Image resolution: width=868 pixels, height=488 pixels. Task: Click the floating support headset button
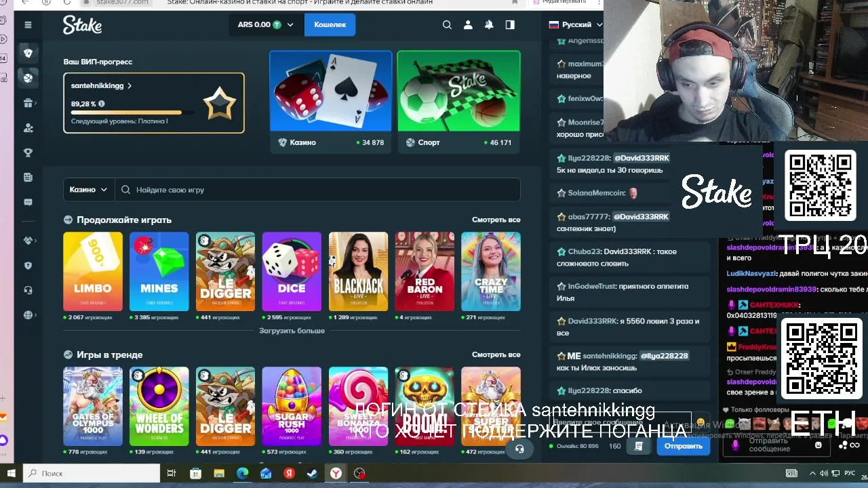pyautogui.click(x=519, y=449)
